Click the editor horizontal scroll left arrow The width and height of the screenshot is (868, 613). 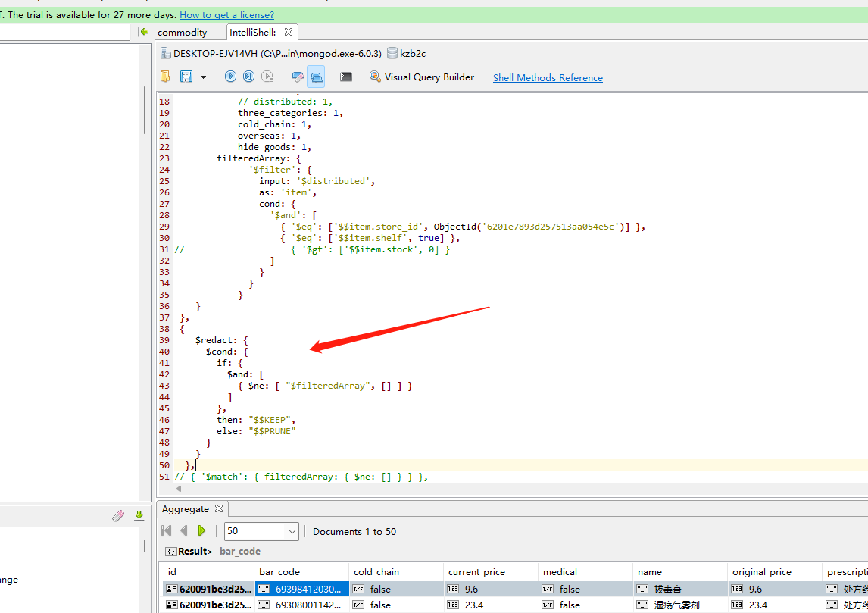pos(179,489)
